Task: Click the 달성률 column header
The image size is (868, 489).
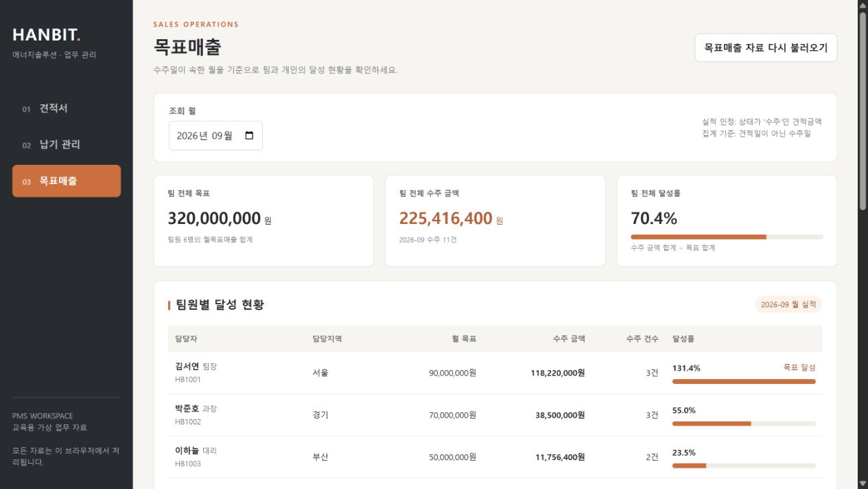Action: pos(683,339)
